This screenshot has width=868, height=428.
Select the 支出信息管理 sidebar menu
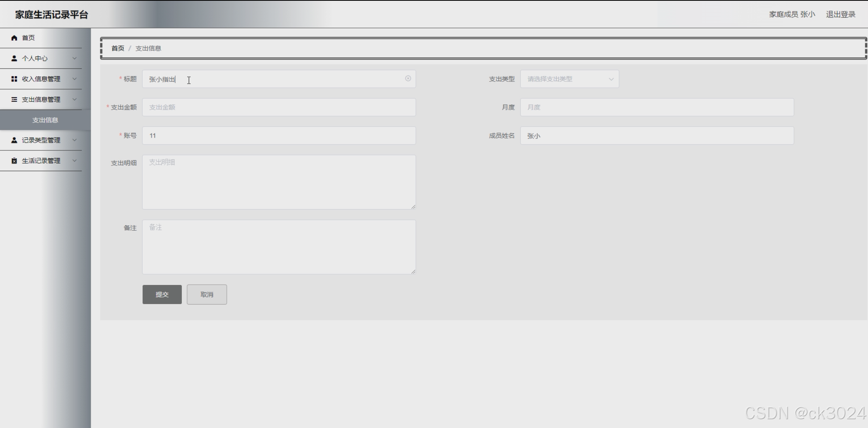pos(41,100)
